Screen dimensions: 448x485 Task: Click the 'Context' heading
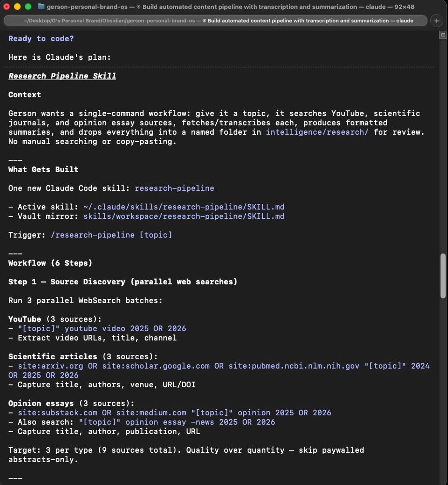(x=24, y=94)
